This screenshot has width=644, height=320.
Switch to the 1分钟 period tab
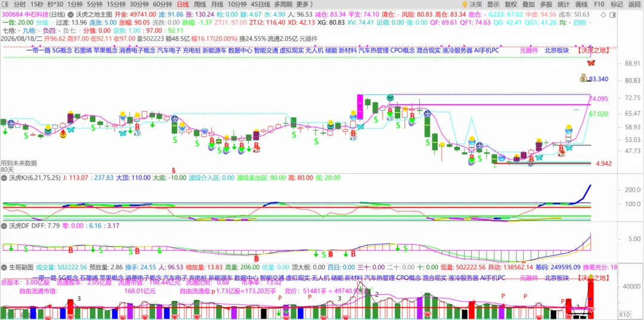pos(75,5)
